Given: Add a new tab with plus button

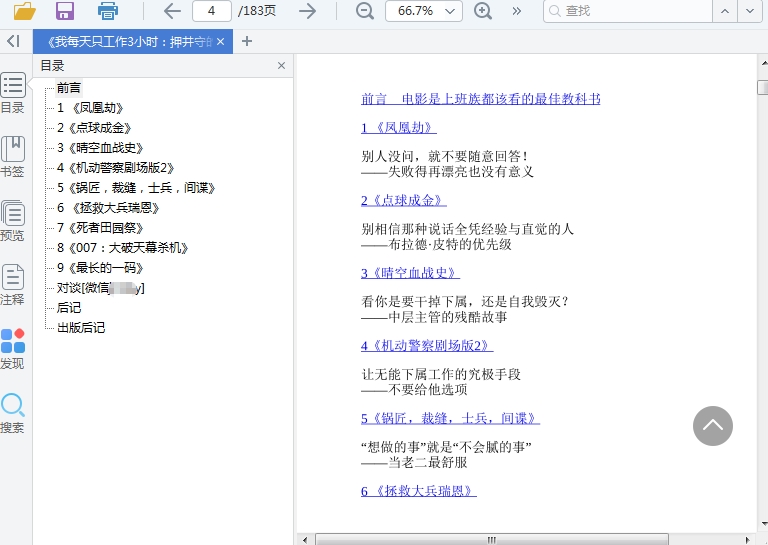Looking at the screenshot, I should click(247, 41).
